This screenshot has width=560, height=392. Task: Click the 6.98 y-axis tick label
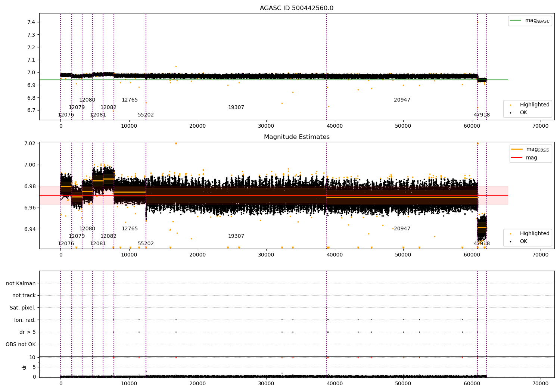pos(30,186)
